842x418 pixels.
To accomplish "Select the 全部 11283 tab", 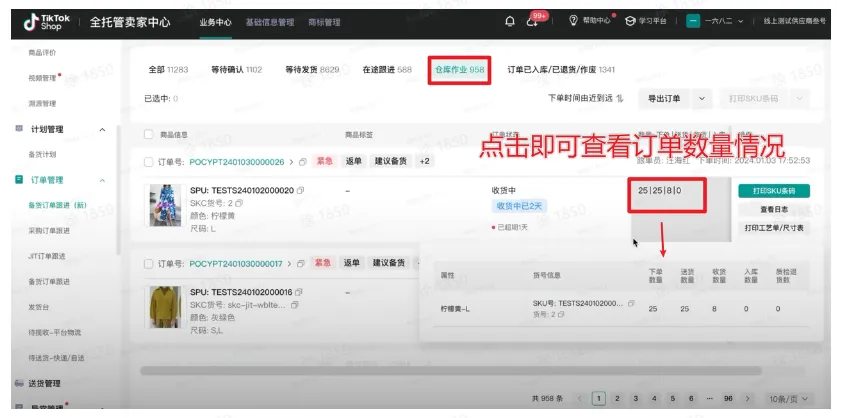I will click(168, 69).
